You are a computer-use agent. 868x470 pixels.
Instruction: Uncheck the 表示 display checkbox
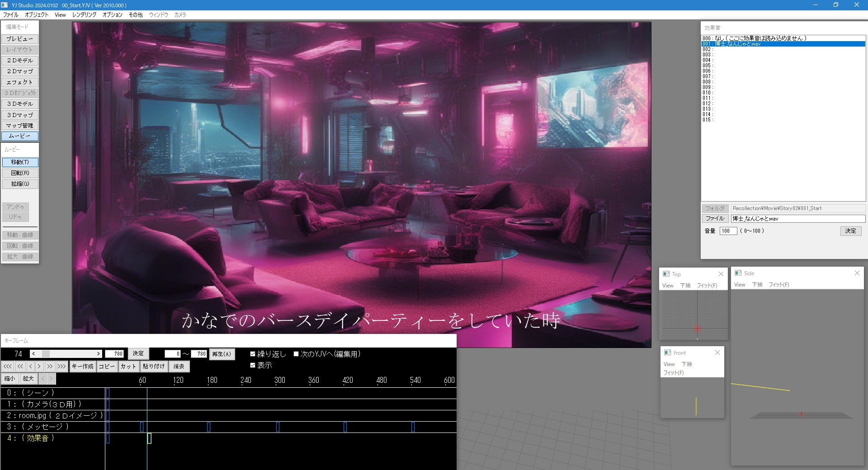[253, 365]
